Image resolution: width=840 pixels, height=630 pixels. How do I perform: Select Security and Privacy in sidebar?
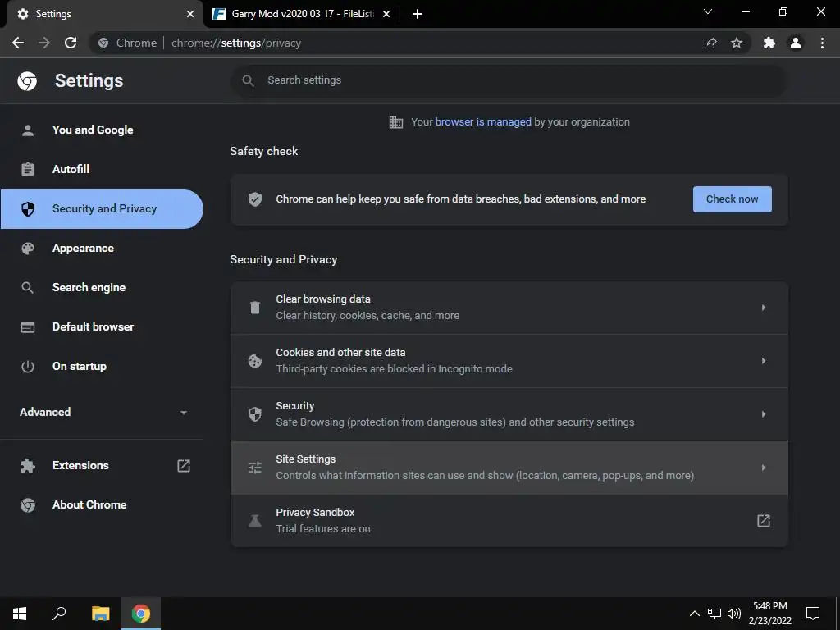click(102, 209)
